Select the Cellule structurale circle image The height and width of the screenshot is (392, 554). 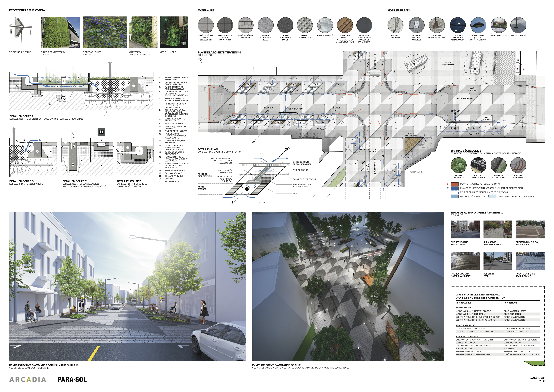(x=478, y=165)
